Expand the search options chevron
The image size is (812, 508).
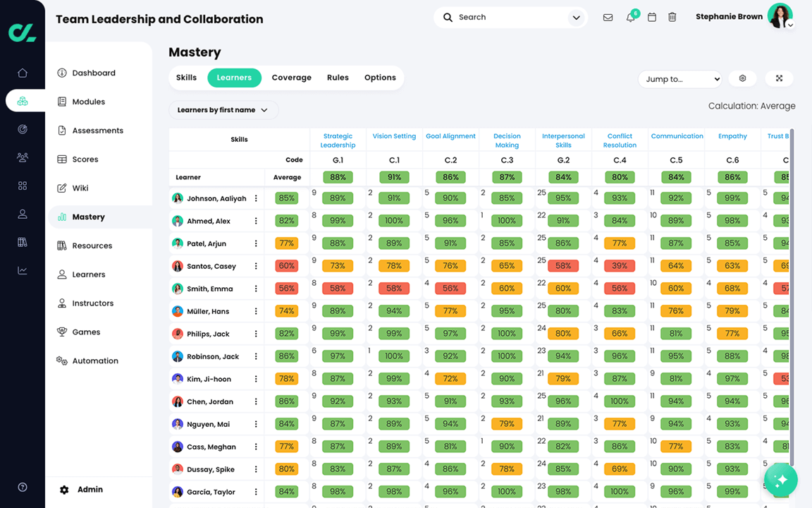(576, 18)
